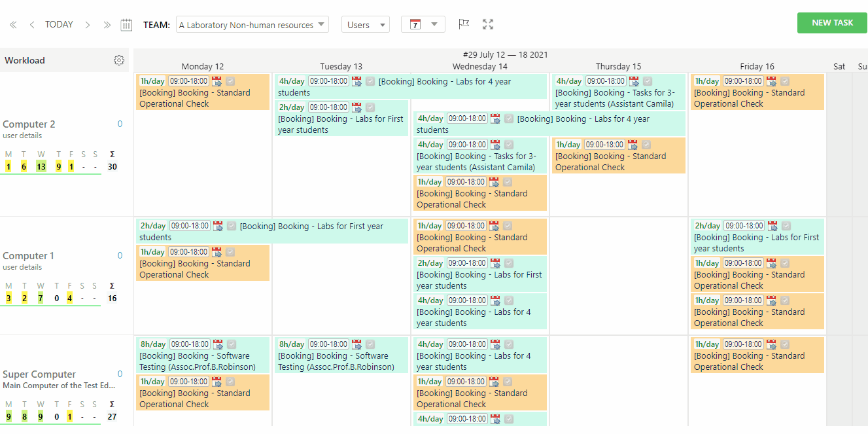The height and width of the screenshot is (434, 868).
Task: Click Computer 1 weekly total 16
Action: (x=112, y=298)
